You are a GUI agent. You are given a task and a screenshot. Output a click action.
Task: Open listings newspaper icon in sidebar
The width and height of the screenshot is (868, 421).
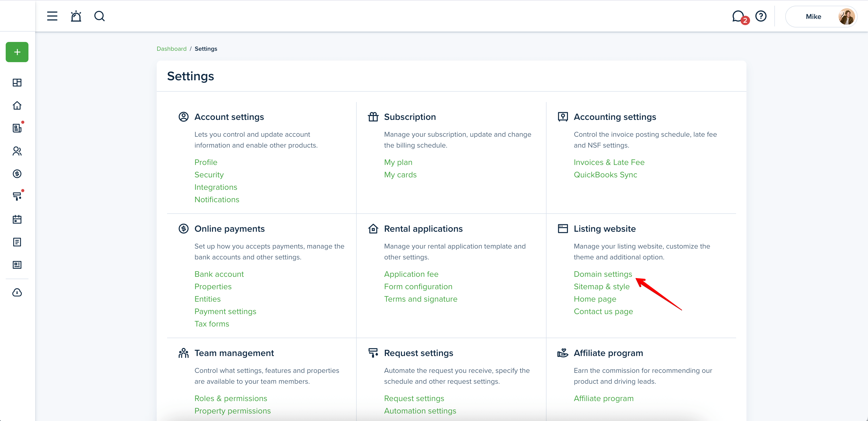tap(17, 128)
